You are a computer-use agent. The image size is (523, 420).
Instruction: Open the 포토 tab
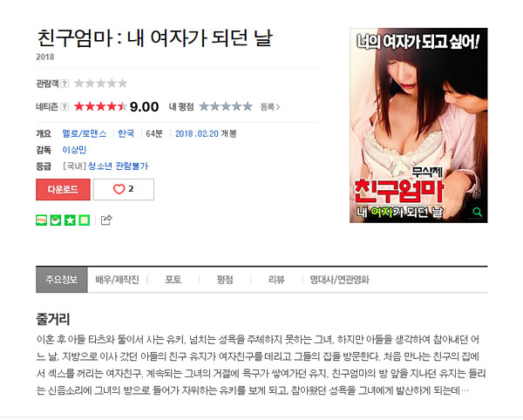[173, 280]
